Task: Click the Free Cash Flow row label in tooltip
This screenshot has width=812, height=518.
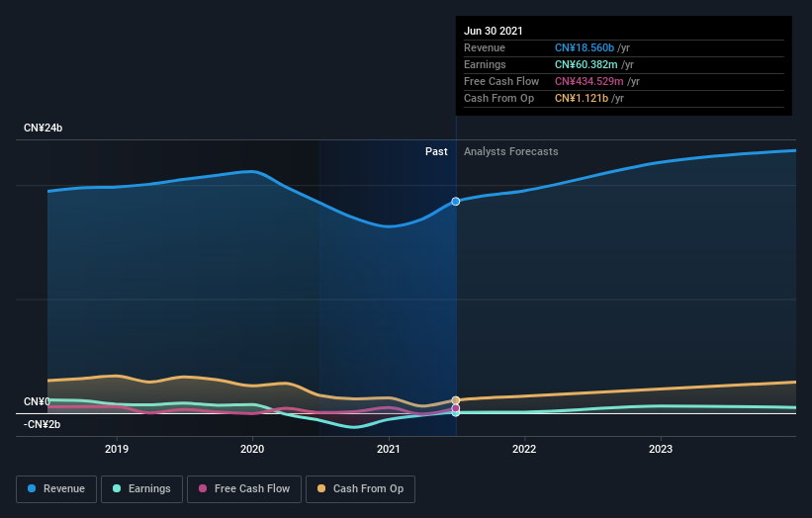Action: pyautogui.click(x=501, y=81)
